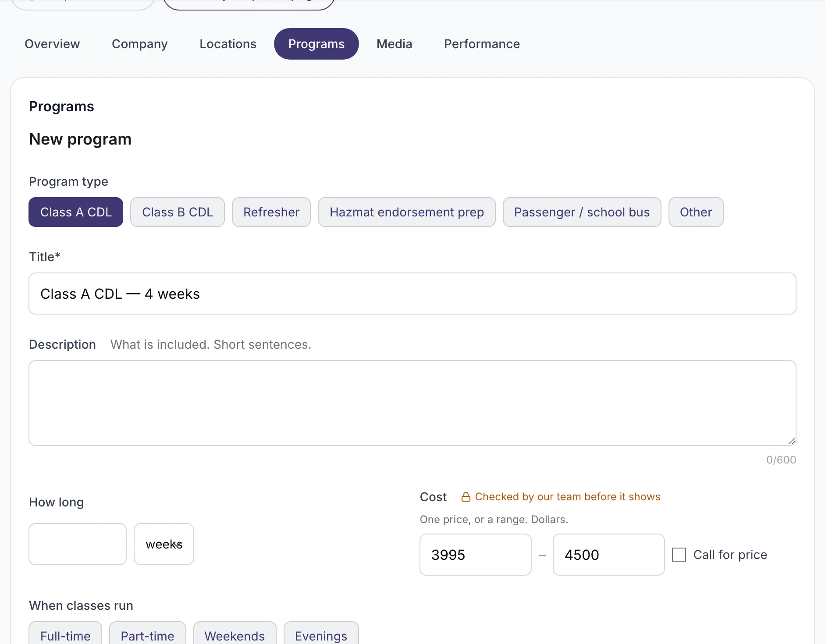Click the 'One price, or a range. Dollars.' hint

(x=494, y=520)
